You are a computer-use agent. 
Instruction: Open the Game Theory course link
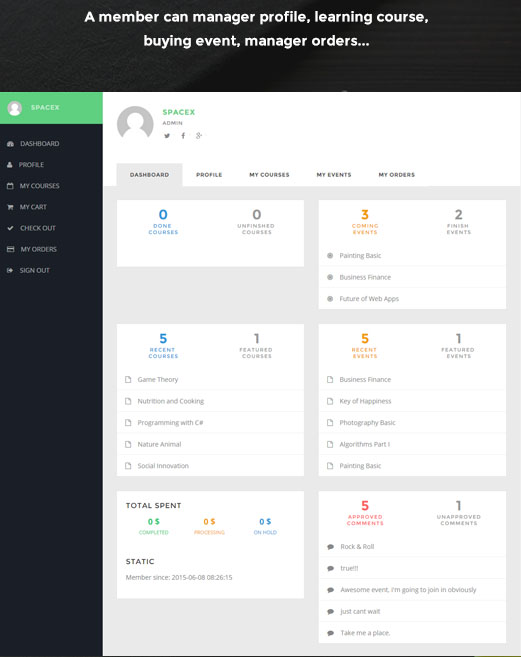[158, 380]
